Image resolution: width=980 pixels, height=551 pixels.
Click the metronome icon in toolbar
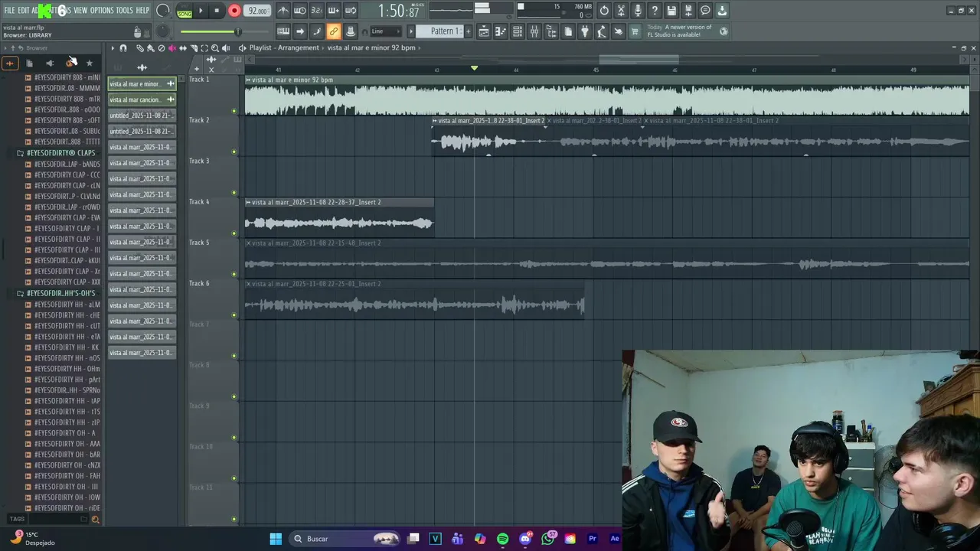(283, 11)
